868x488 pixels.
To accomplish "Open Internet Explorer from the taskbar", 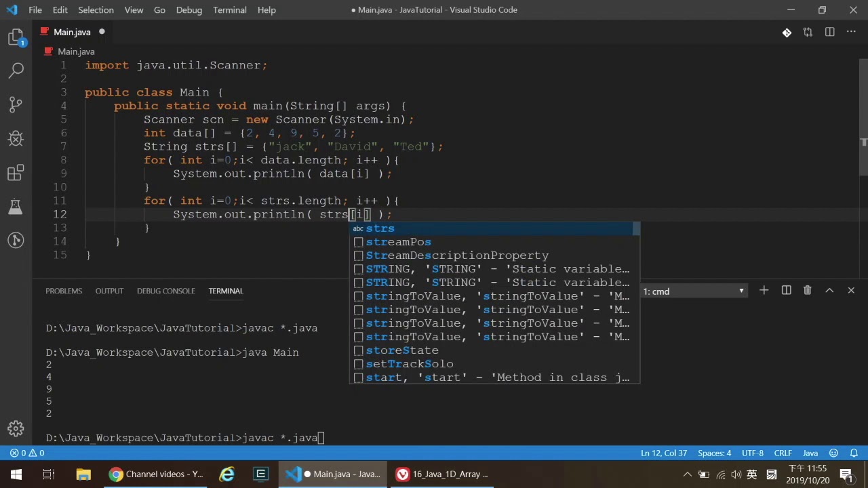I will click(227, 474).
